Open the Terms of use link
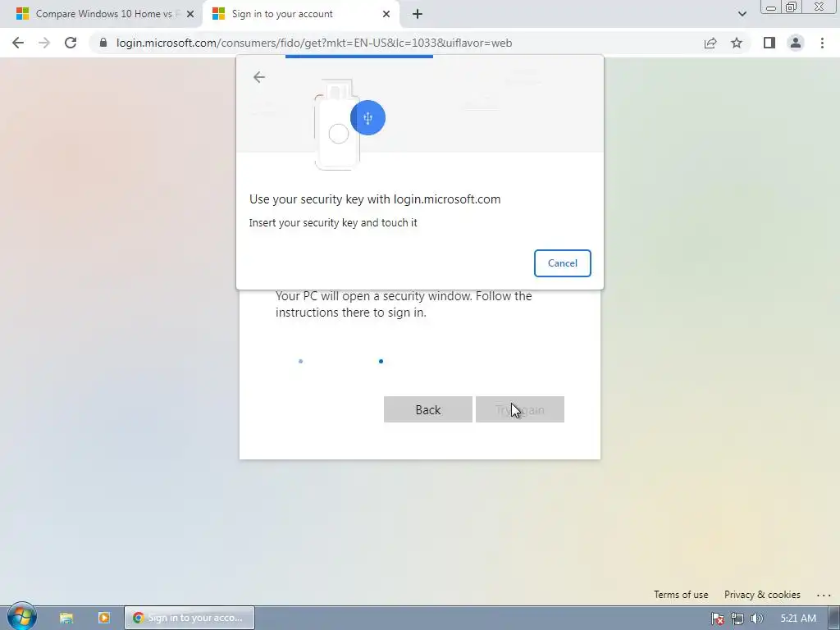The height and width of the screenshot is (630, 840). click(681, 595)
